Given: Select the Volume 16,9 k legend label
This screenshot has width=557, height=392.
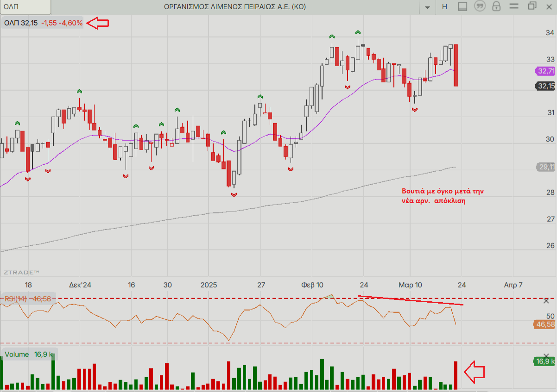Looking at the screenshot, I should 30,355.
